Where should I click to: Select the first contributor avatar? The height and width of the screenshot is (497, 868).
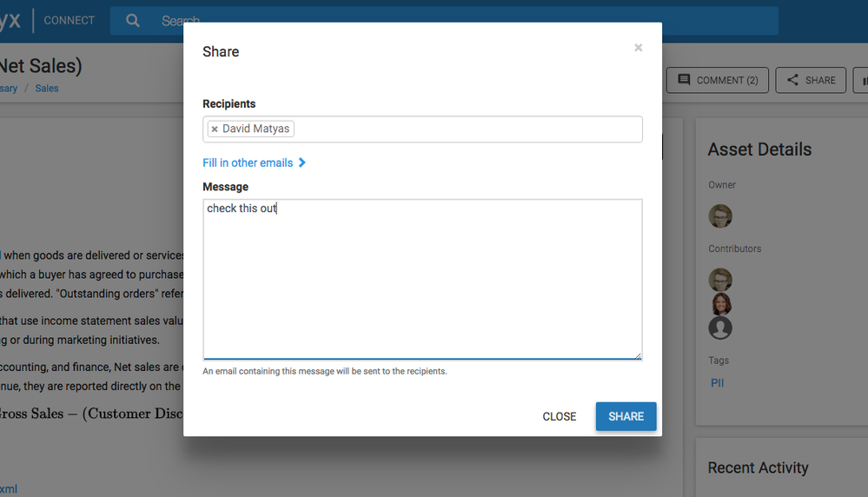click(x=720, y=280)
